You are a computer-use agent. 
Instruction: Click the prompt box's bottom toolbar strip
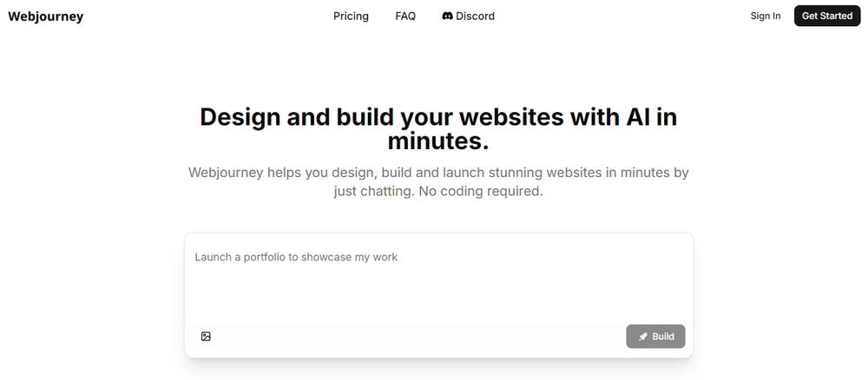click(x=417, y=337)
